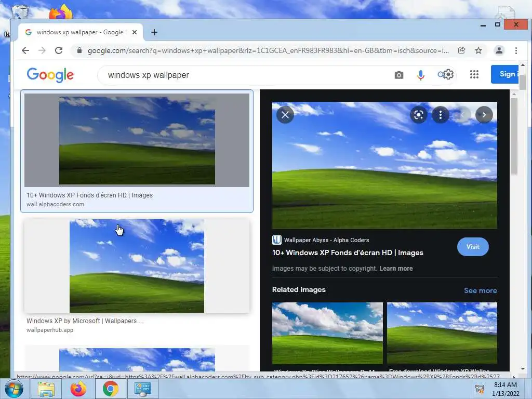This screenshot has width=532, height=399.
Task: Click the Google logo
Action: [x=50, y=75]
